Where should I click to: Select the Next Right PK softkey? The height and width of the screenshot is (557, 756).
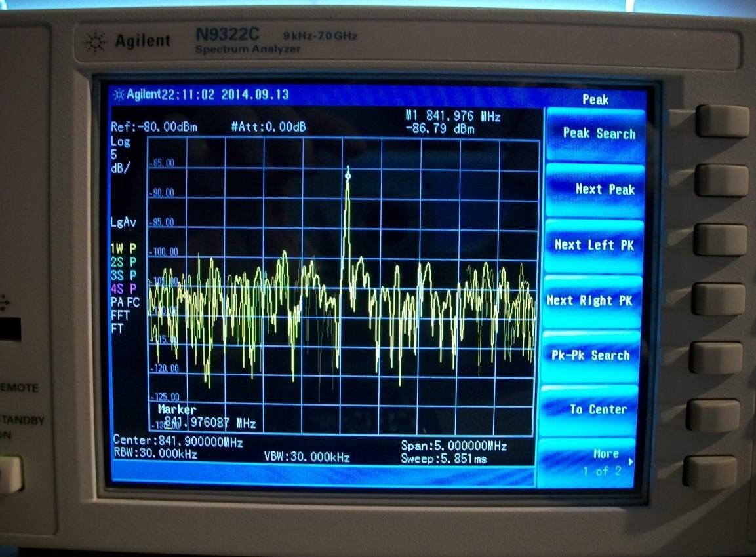(593, 301)
